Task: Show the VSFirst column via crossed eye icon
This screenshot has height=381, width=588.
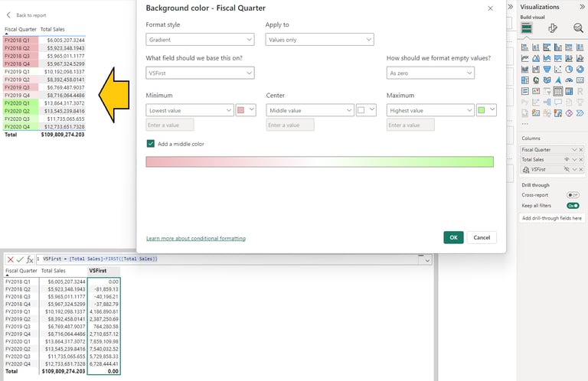Action: point(567,169)
